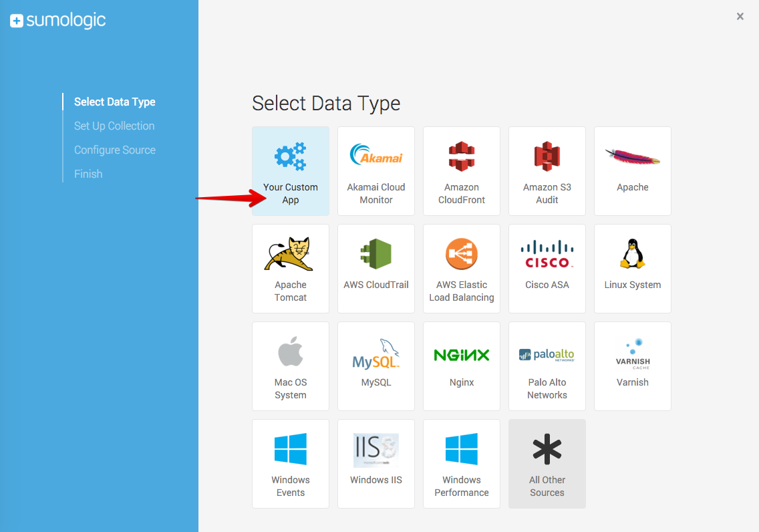Select the MySQL dolphin icon
The width and height of the screenshot is (759, 532).
click(x=376, y=354)
